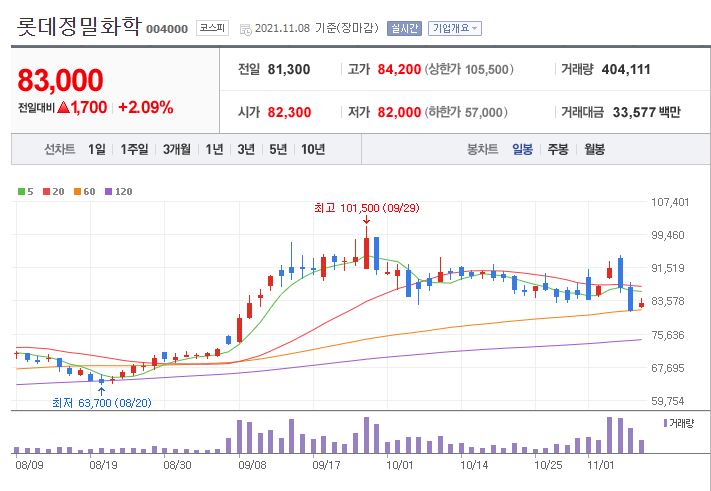This screenshot has height=491, width=711.
Task: Click the 2021.11.08 기준(장마감) text
Action: tap(317, 29)
